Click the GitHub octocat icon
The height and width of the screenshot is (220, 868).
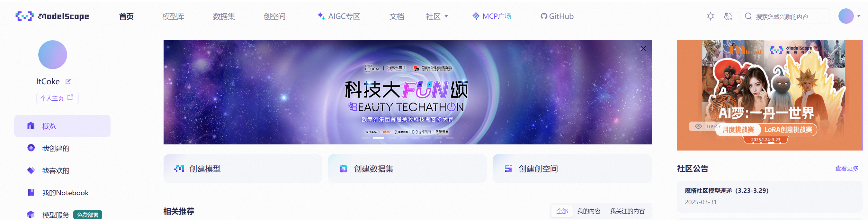pos(544,16)
